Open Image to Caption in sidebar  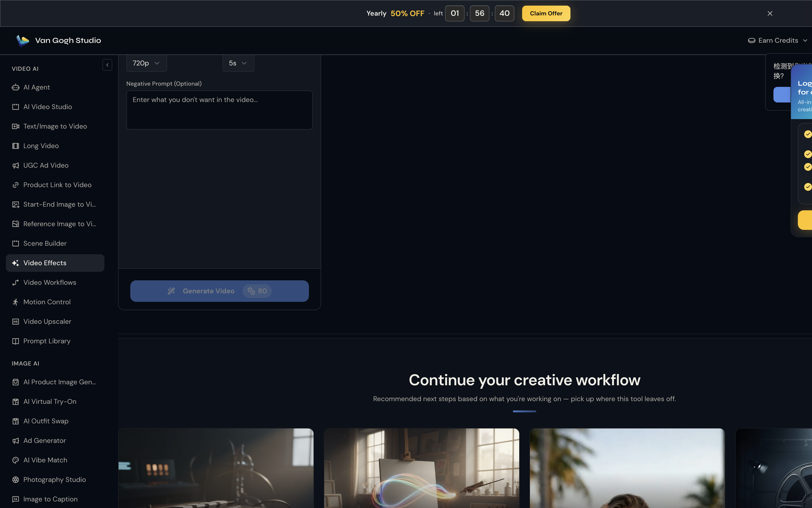click(x=55, y=499)
